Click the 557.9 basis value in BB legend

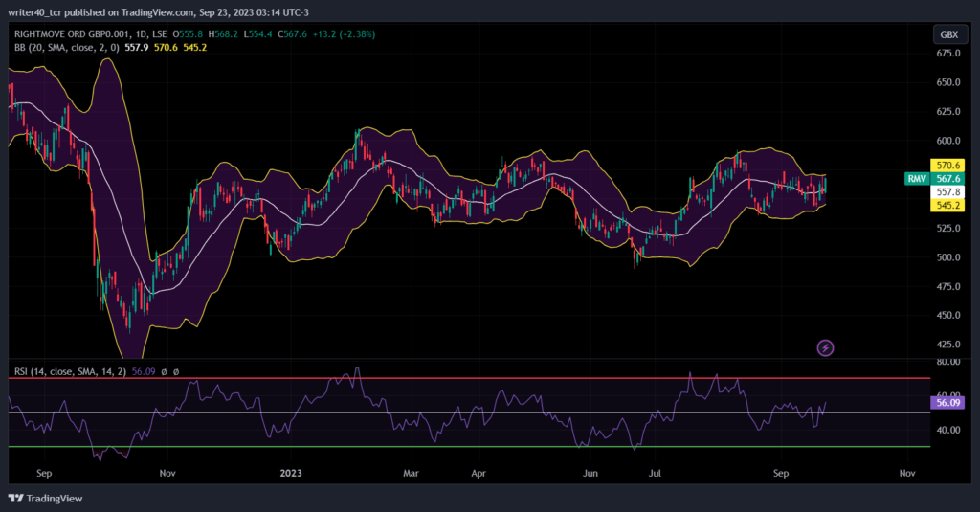pyautogui.click(x=136, y=48)
